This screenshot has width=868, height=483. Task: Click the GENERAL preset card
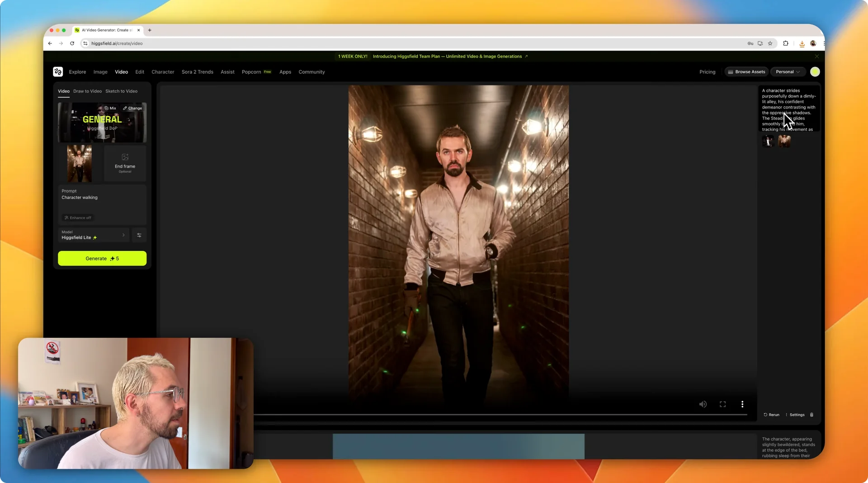pyautogui.click(x=102, y=123)
